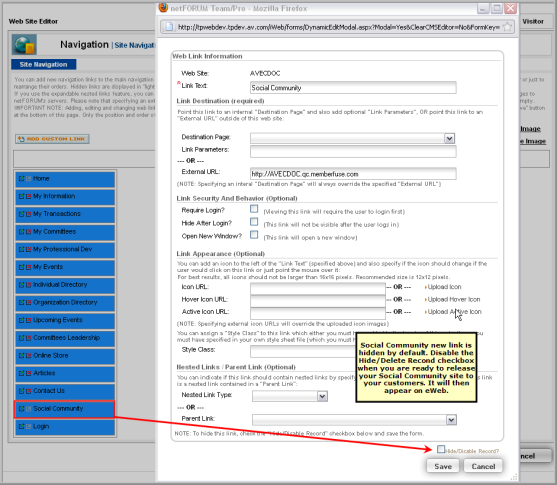This screenshot has height=485, width=557.
Task: Click the edit icon beside Individual Directory
Action: click(21, 285)
